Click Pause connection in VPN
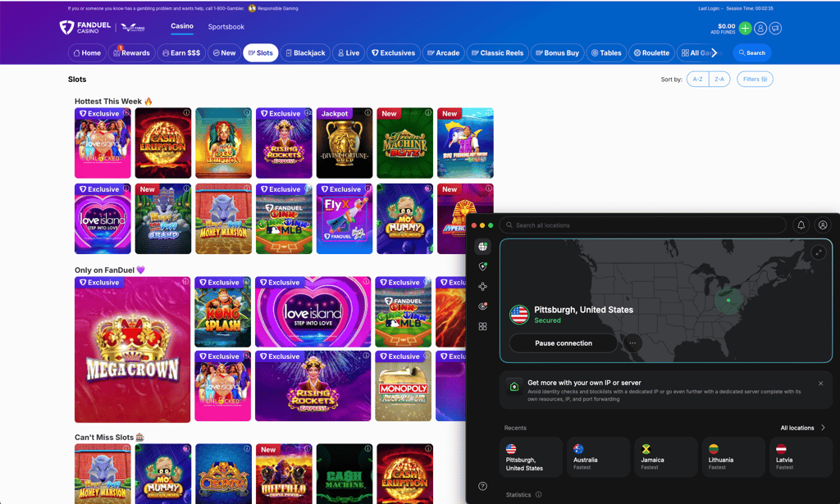 (x=564, y=343)
